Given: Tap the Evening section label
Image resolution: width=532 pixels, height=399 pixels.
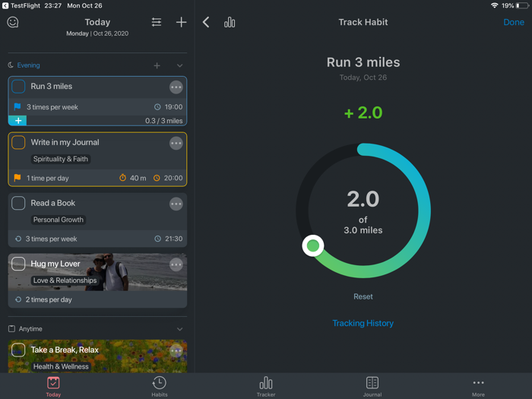Looking at the screenshot, I should (x=29, y=65).
